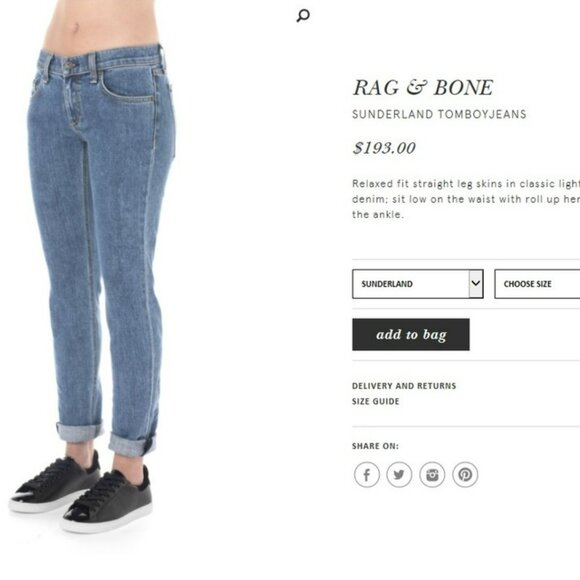Share the product on Twitter
Image resolution: width=580 pixels, height=580 pixels.
pos(399,474)
